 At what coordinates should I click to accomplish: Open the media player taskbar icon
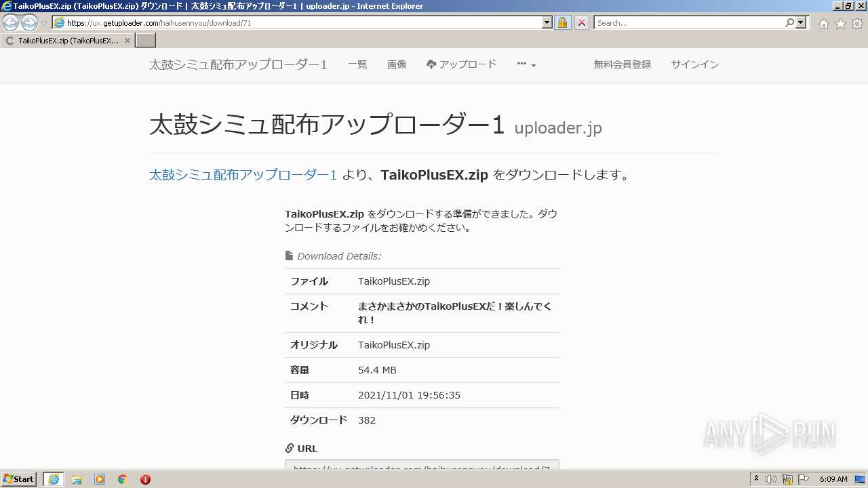tap(100, 479)
